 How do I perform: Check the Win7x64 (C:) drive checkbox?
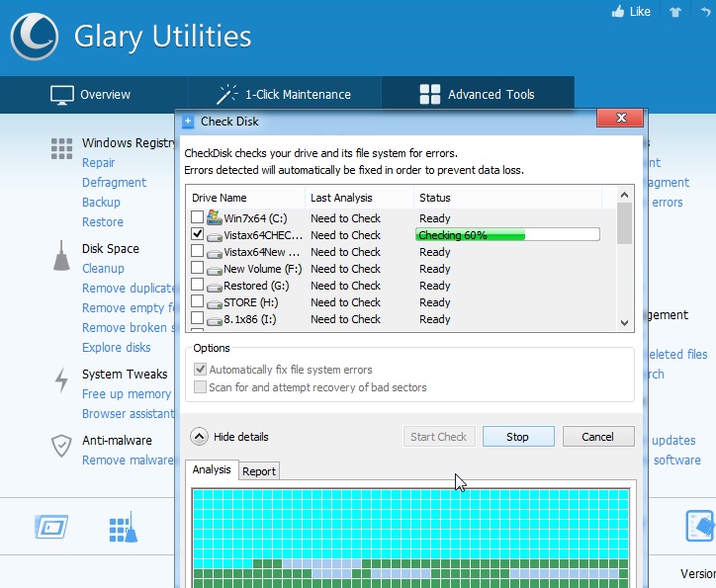pyautogui.click(x=197, y=217)
